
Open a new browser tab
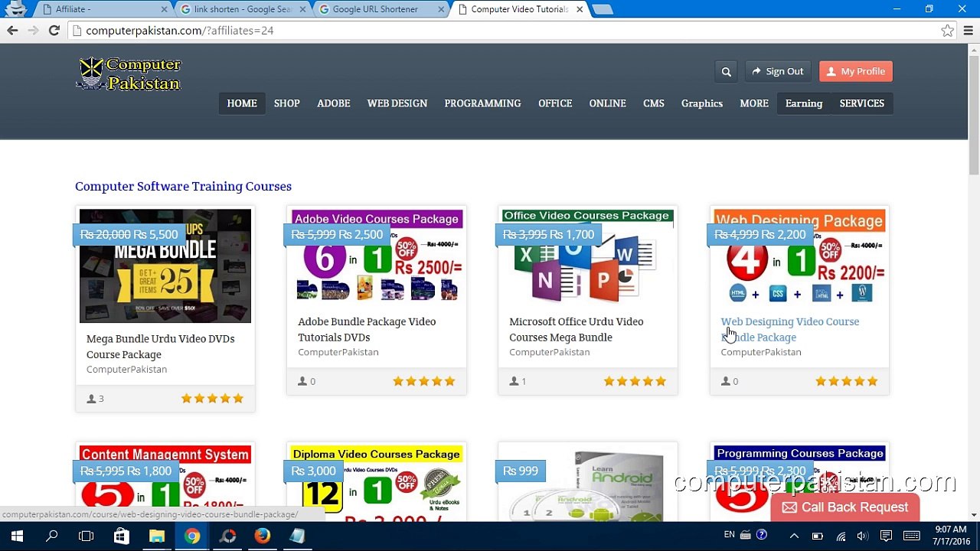coord(603,9)
